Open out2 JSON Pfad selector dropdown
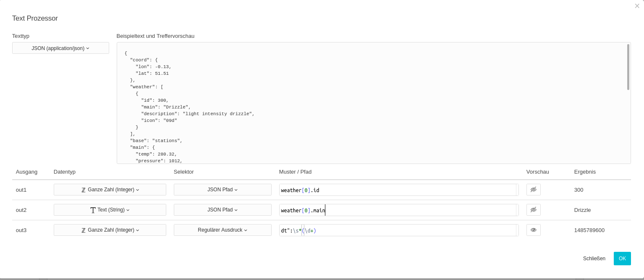 [223, 210]
